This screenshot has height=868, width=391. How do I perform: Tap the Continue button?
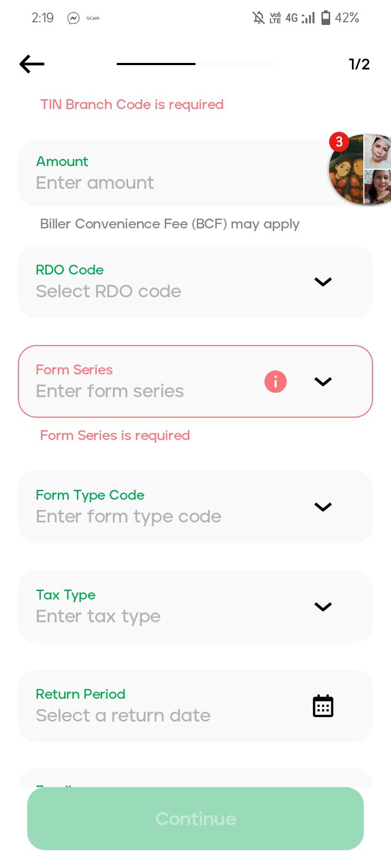[x=195, y=819]
